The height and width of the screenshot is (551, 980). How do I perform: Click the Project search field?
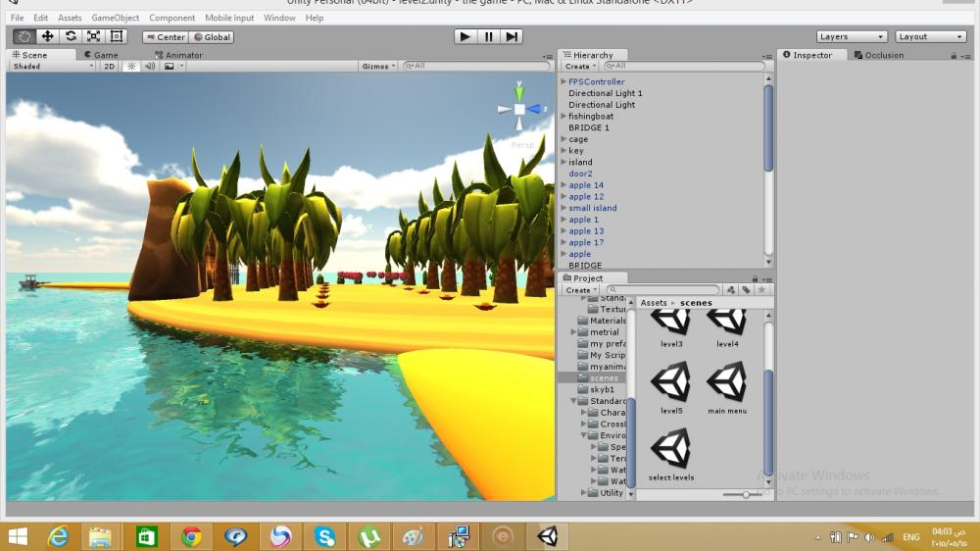(662, 290)
